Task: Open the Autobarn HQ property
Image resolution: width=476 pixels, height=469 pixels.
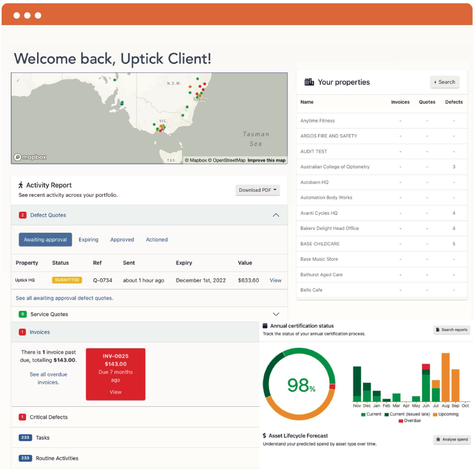Action: (382, 182)
